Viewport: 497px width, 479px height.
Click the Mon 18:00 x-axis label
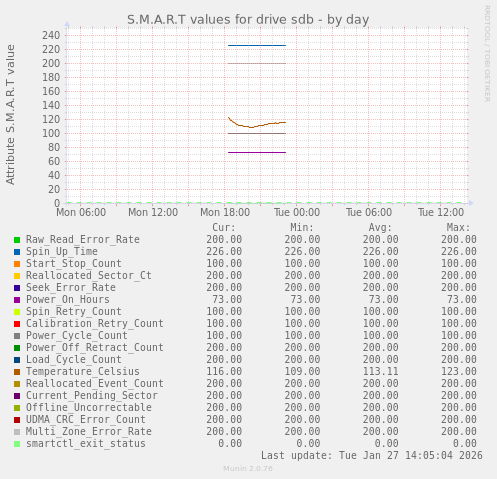click(x=225, y=212)
